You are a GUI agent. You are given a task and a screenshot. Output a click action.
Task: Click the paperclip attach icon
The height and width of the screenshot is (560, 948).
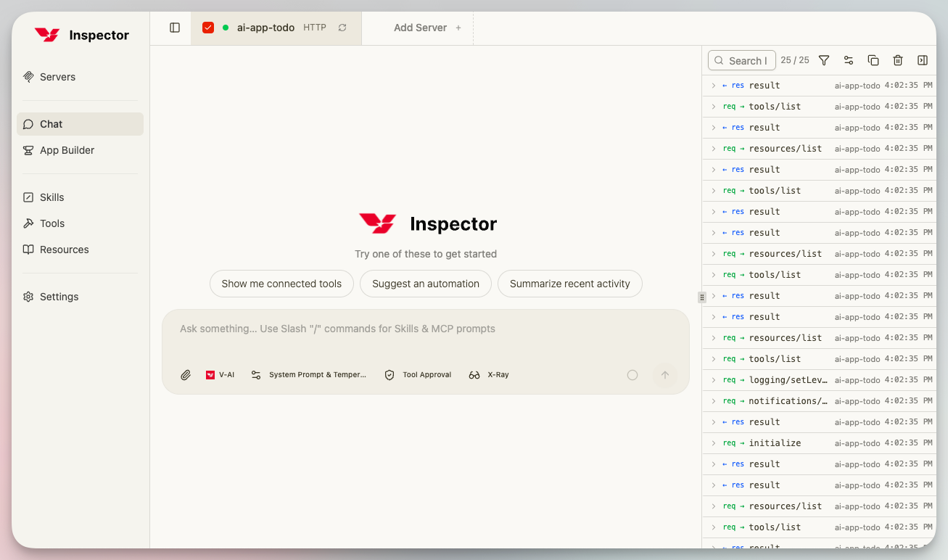coord(186,375)
